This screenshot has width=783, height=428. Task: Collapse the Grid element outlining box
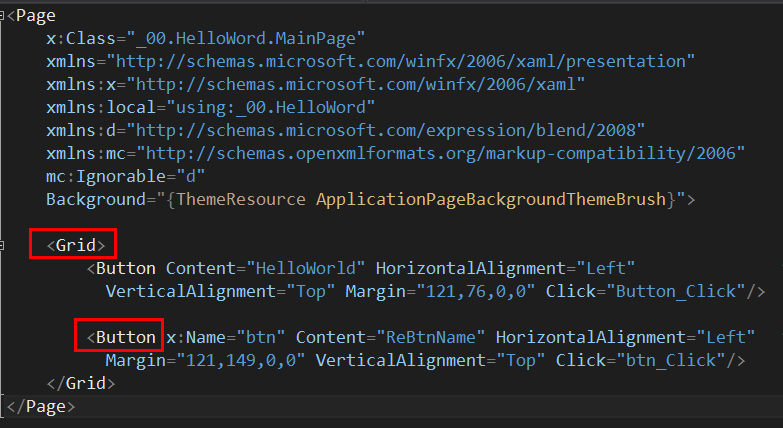pos(1,245)
